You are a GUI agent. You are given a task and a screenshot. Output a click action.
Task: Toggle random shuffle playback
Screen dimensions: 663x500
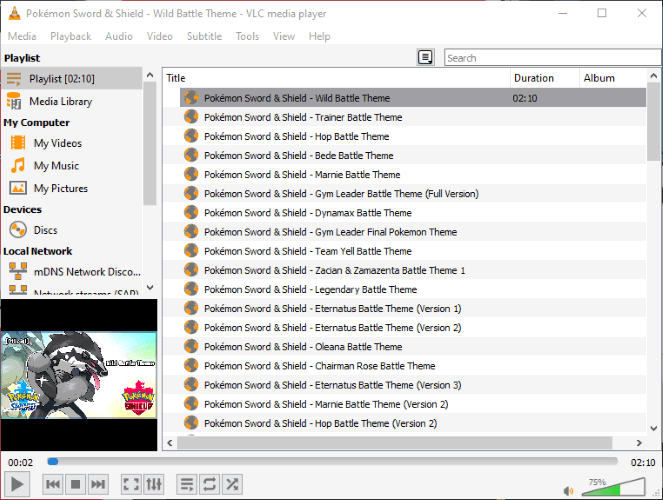tap(232, 484)
